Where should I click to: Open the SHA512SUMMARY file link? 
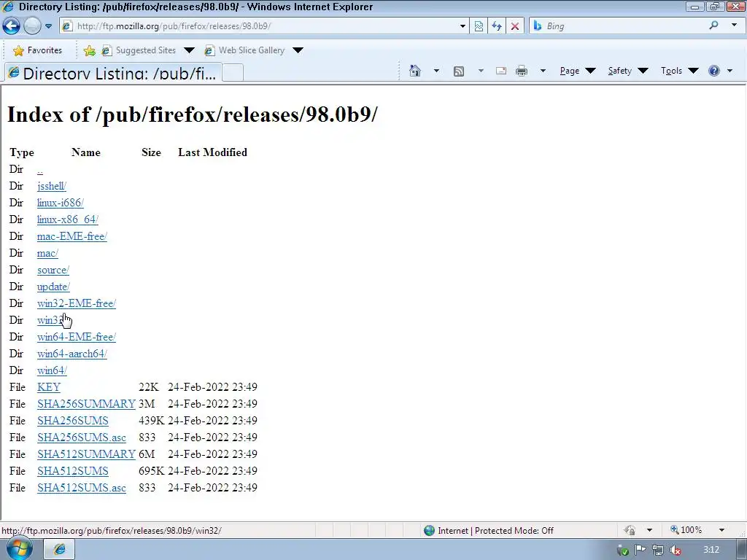pos(86,454)
